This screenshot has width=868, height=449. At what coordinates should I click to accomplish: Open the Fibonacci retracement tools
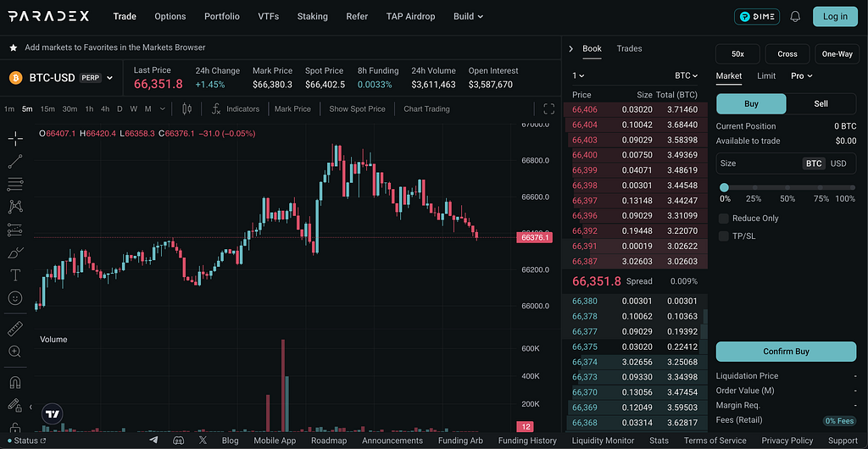15,184
